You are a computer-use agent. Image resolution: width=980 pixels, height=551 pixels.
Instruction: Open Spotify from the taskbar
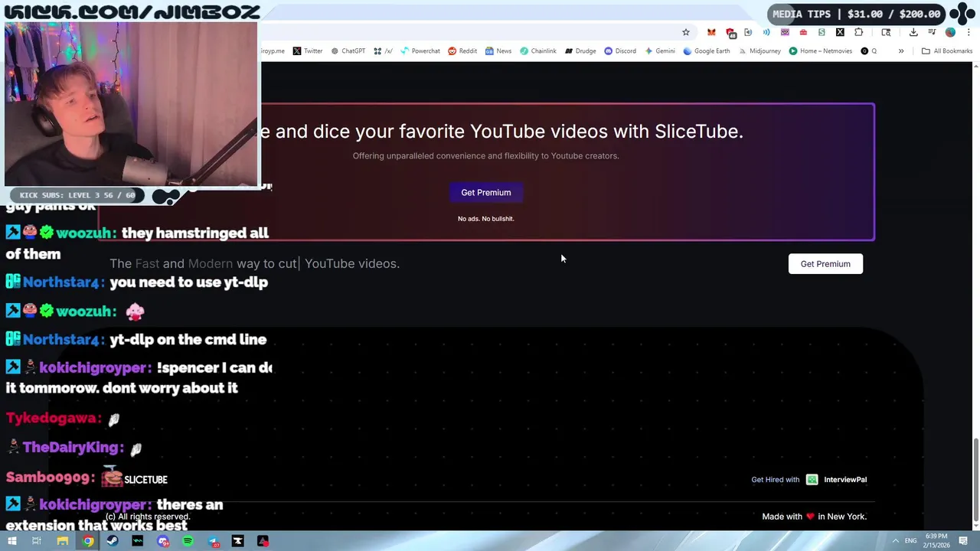click(x=188, y=541)
